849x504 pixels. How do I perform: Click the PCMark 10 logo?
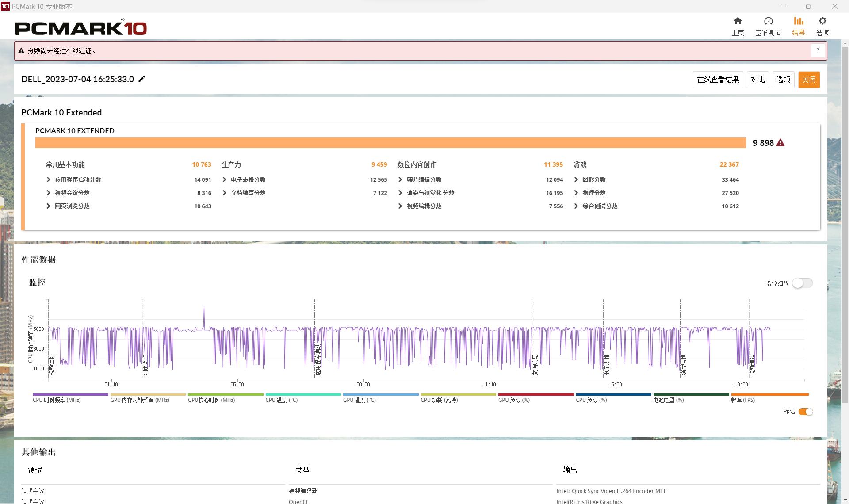81,27
